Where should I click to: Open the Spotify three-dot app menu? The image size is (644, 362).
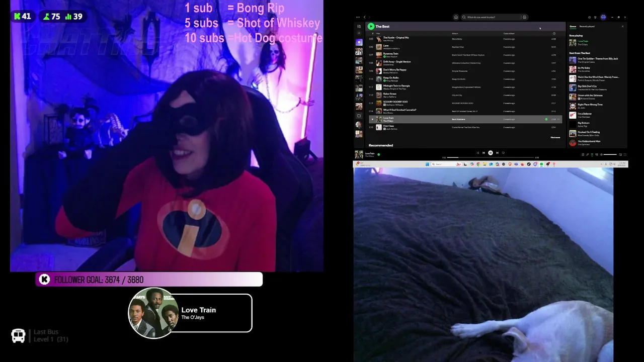point(358,17)
